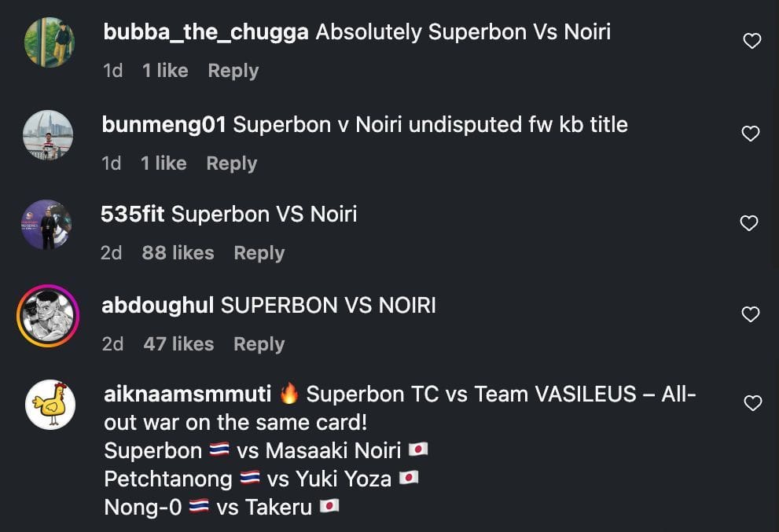Go to abdoughul's profile via username

pyautogui.click(x=158, y=305)
